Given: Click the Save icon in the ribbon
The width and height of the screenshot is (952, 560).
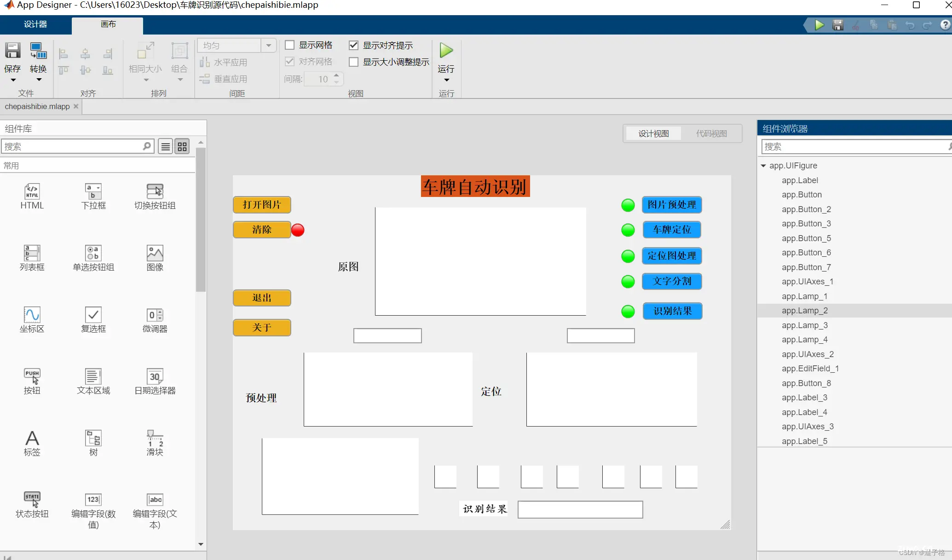Looking at the screenshot, I should (12, 51).
